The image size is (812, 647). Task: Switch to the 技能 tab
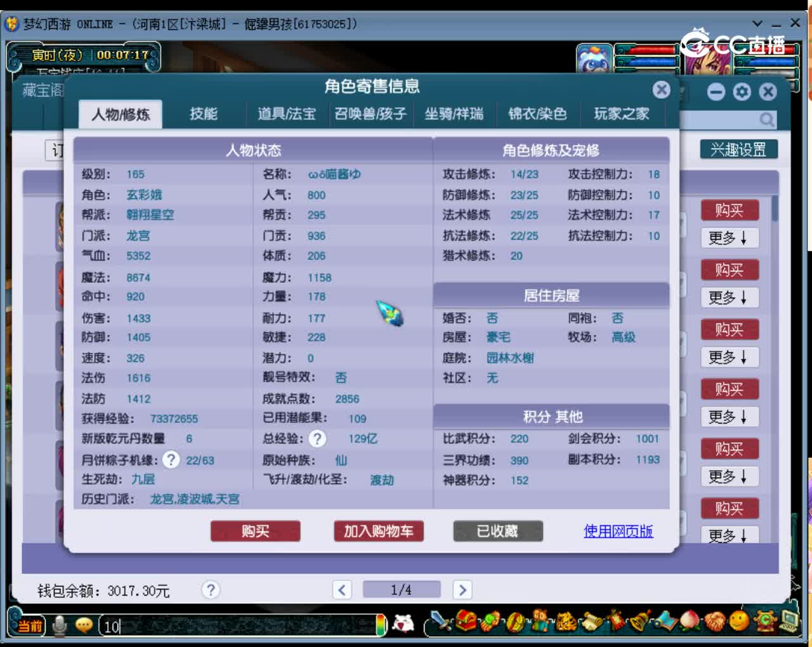[204, 114]
